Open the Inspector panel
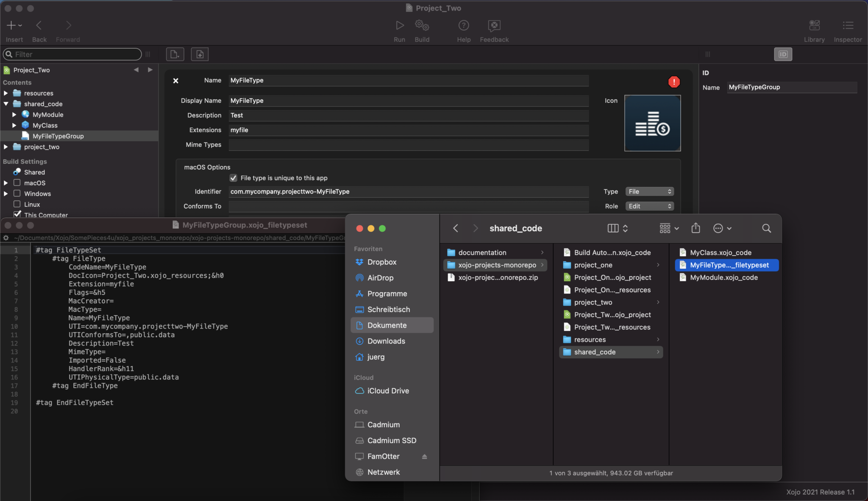Image resolution: width=868 pixels, height=501 pixels. pos(848,25)
